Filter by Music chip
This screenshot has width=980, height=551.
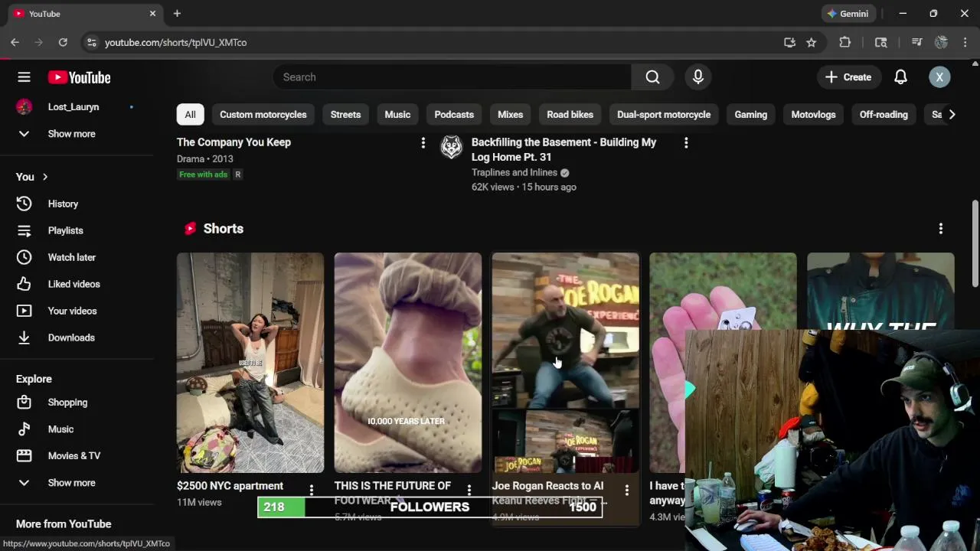point(397,115)
